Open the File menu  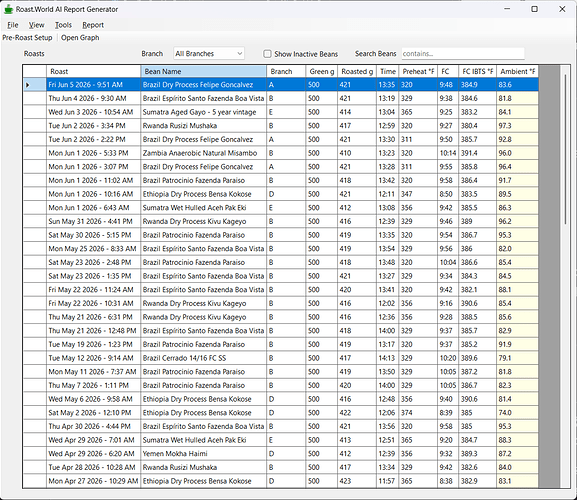(x=13, y=25)
